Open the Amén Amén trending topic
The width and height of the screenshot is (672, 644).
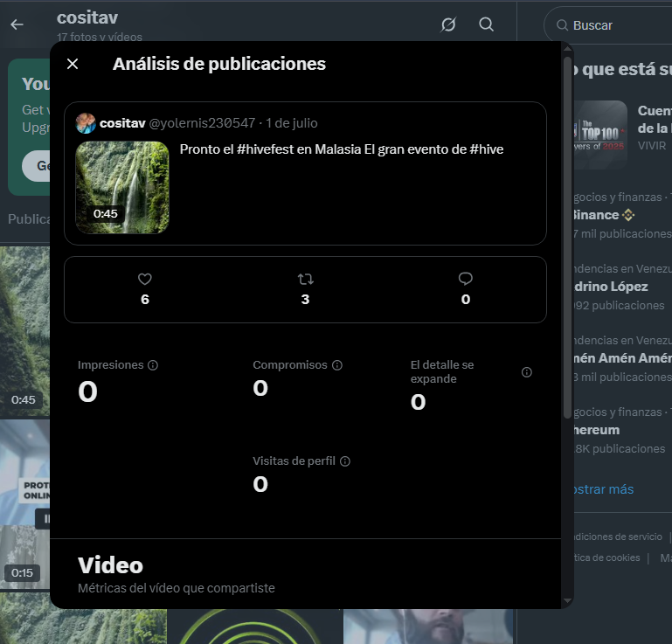tap(623, 358)
